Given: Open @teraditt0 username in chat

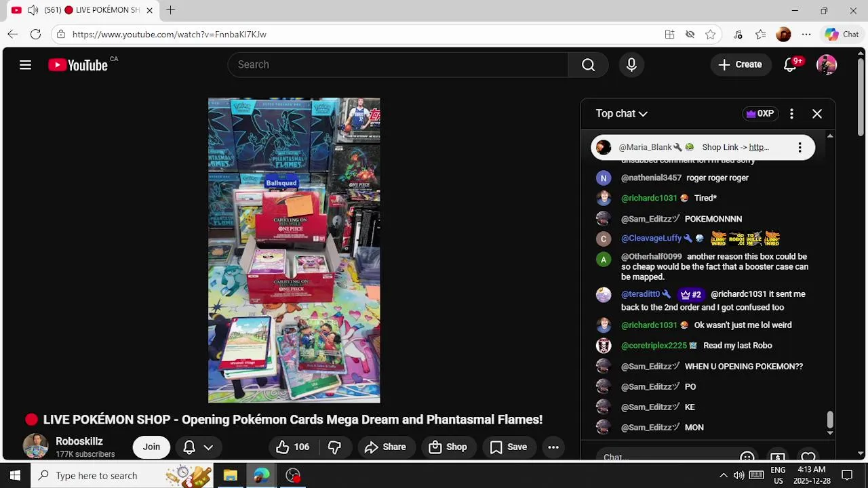Looking at the screenshot, I should pos(641,294).
